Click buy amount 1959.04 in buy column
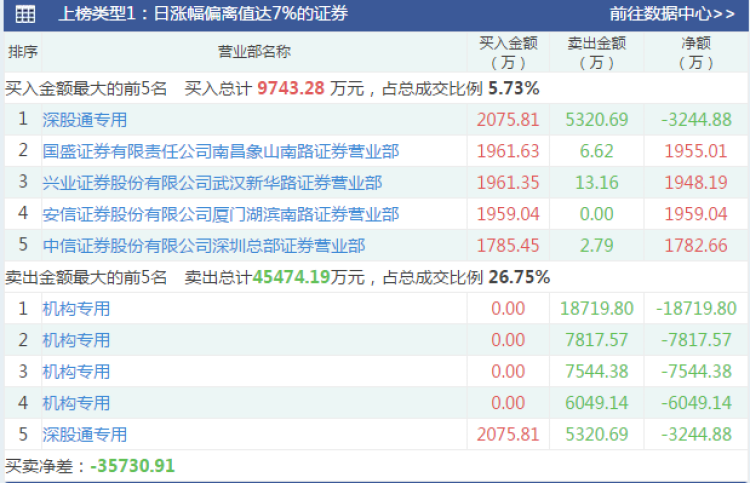 point(508,214)
